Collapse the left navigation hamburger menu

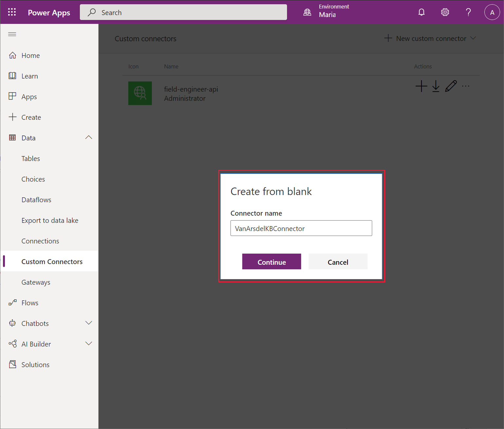click(x=12, y=34)
